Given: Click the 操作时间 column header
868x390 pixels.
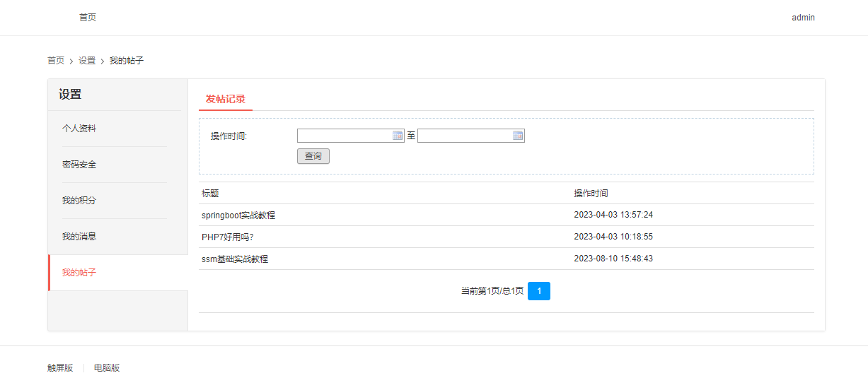Looking at the screenshot, I should point(591,193).
